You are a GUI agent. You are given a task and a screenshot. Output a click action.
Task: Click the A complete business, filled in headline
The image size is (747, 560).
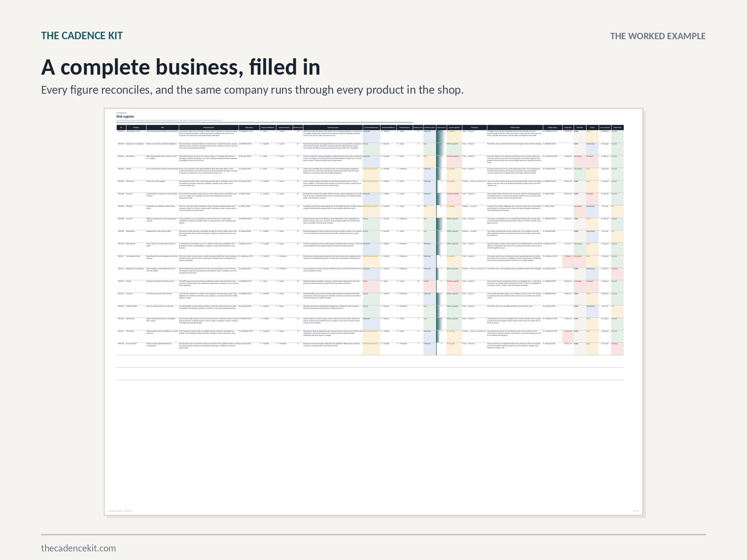click(181, 67)
